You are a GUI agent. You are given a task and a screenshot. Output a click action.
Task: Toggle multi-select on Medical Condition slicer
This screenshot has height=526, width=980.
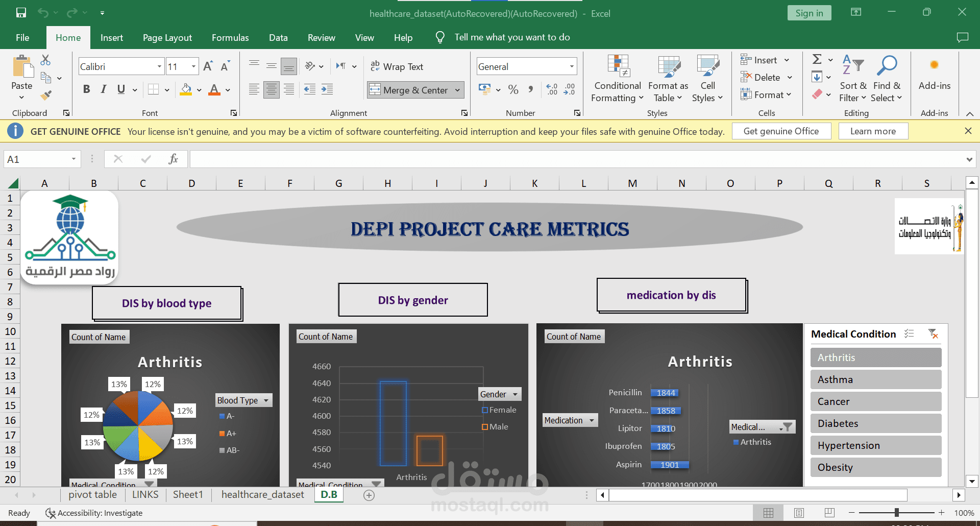[x=909, y=334]
